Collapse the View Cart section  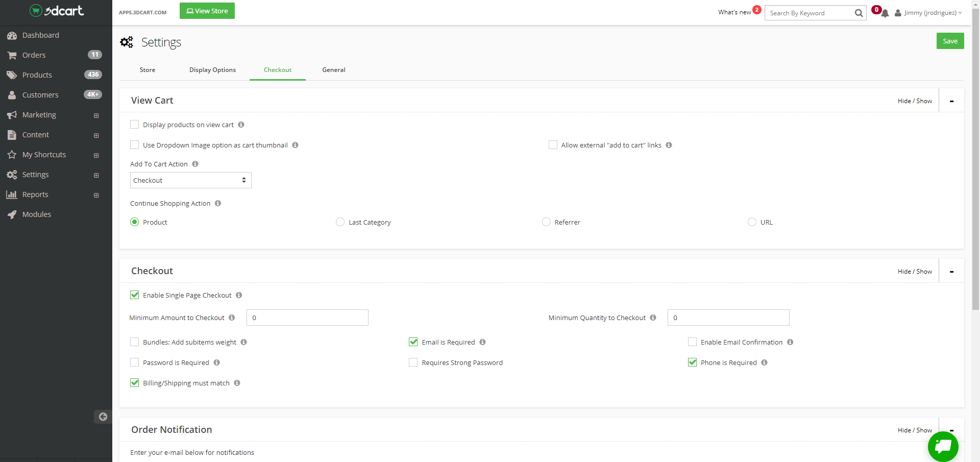click(951, 101)
